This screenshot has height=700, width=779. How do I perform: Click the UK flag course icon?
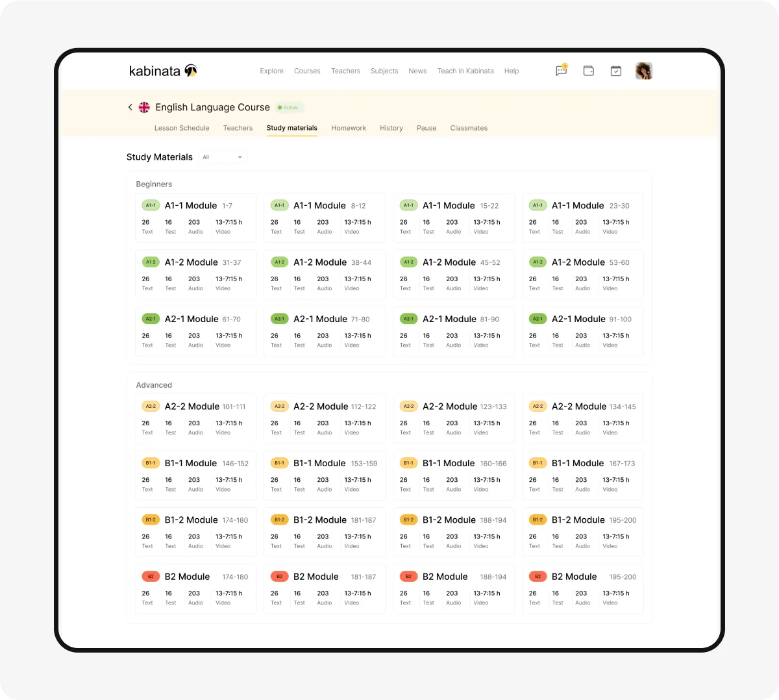pos(144,107)
